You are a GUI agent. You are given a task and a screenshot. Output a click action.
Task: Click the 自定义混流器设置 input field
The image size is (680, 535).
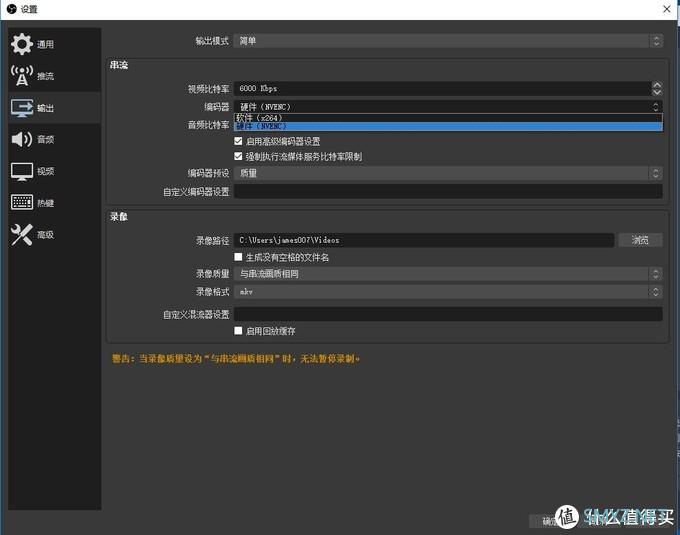[448, 314]
